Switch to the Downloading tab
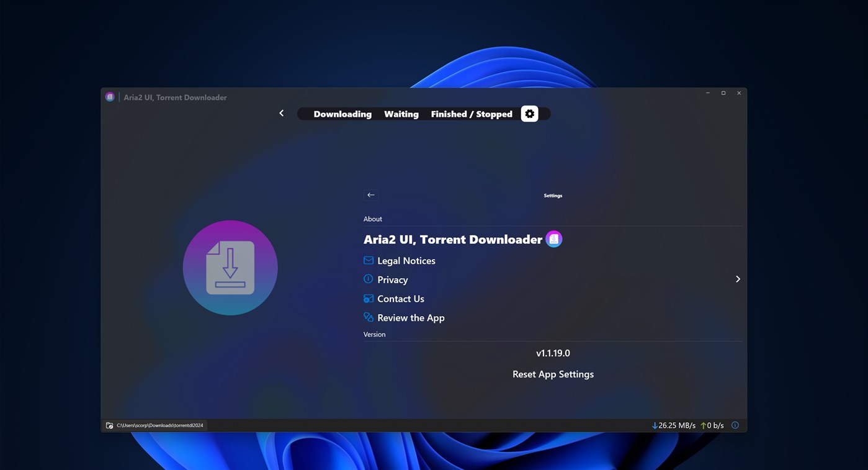This screenshot has width=868, height=470. [x=342, y=114]
